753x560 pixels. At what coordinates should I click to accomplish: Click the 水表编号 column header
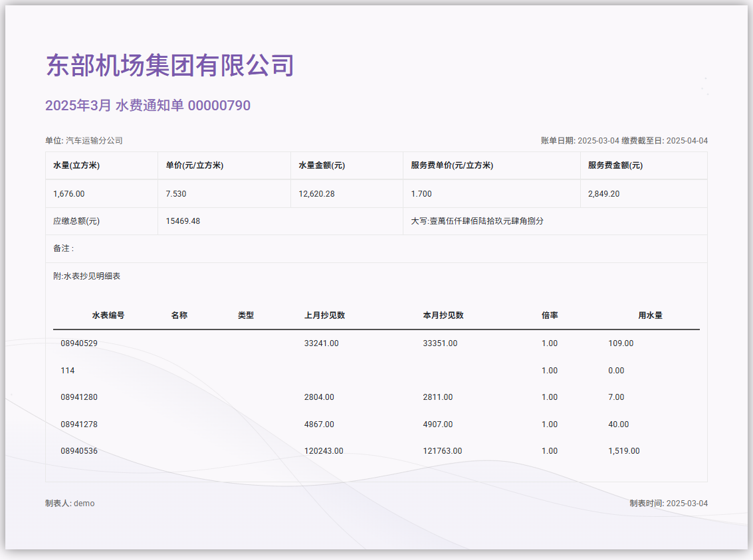[108, 316]
